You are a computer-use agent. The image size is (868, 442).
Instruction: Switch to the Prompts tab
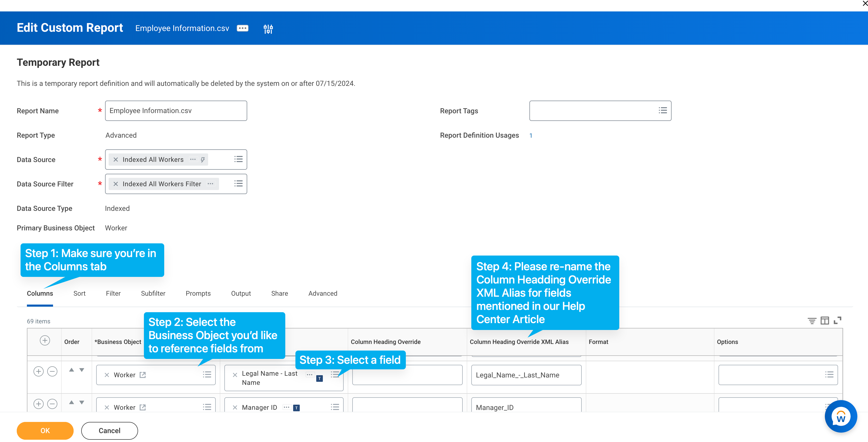coord(198,293)
